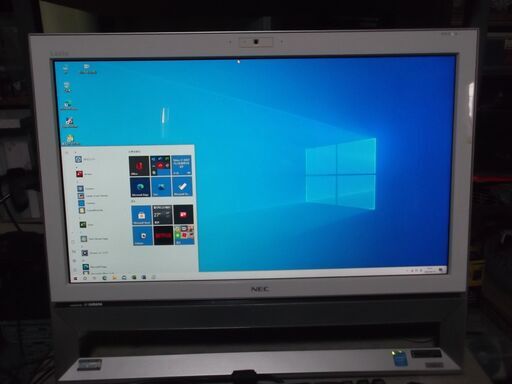
Task: Launch Edge from the taskbar
Action: 104,277
